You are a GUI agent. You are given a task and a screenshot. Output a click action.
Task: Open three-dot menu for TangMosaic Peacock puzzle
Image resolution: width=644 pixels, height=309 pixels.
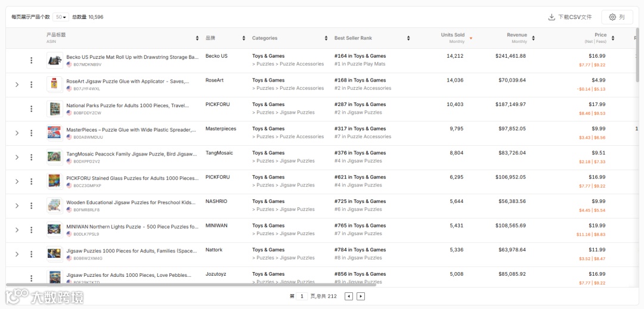coord(31,157)
